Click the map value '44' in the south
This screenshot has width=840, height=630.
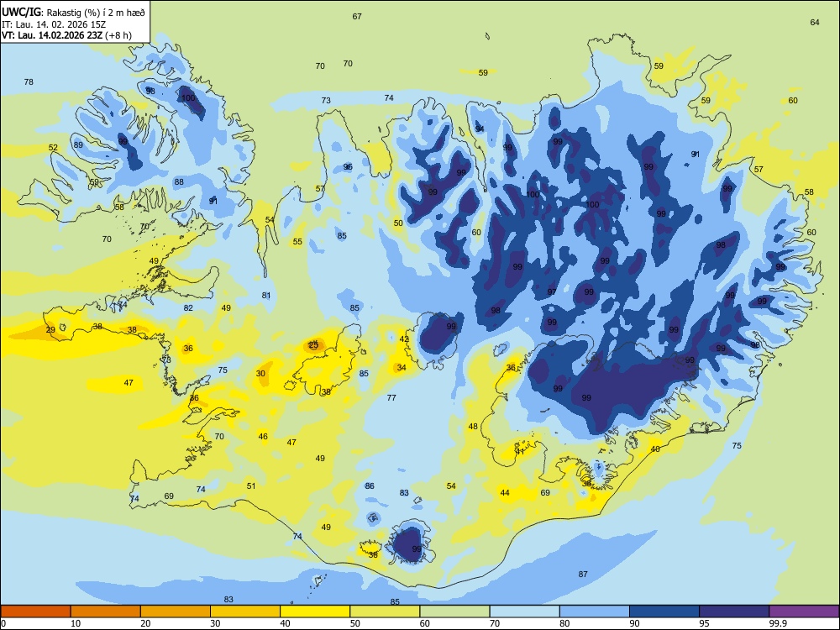(505, 493)
